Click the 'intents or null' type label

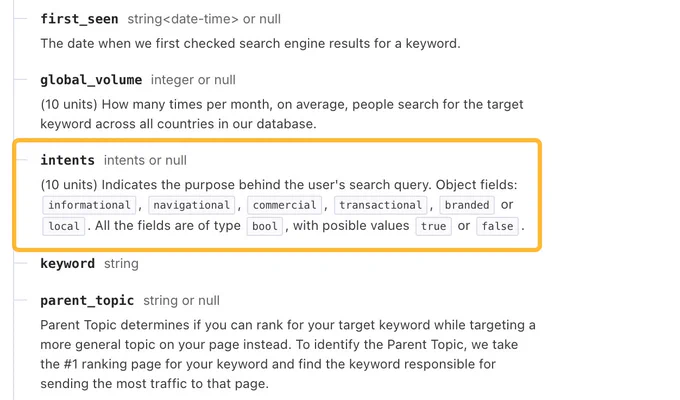point(145,160)
